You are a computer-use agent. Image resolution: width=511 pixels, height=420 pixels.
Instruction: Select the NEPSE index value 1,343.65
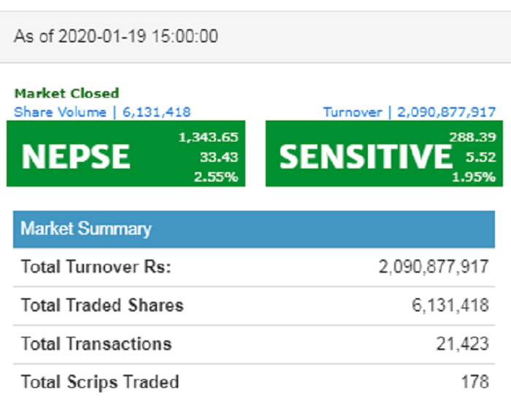209,137
